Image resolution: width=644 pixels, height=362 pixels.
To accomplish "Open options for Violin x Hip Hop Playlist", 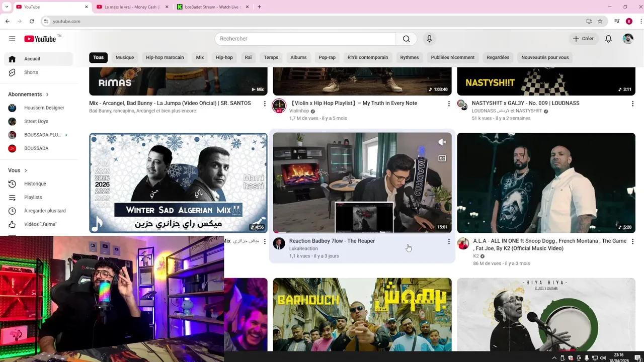I will coord(449,104).
